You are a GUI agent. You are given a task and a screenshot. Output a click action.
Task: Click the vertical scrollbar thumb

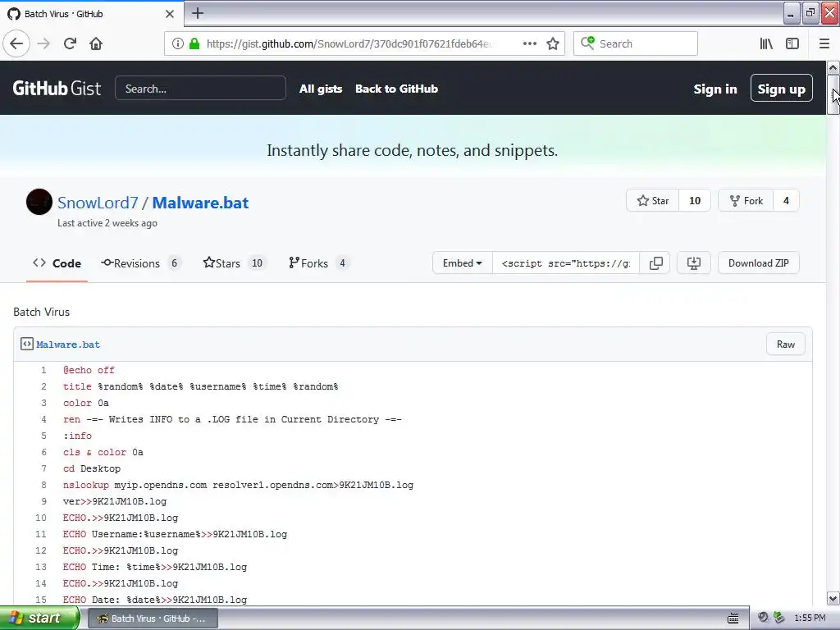pyautogui.click(x=833, y=94)
